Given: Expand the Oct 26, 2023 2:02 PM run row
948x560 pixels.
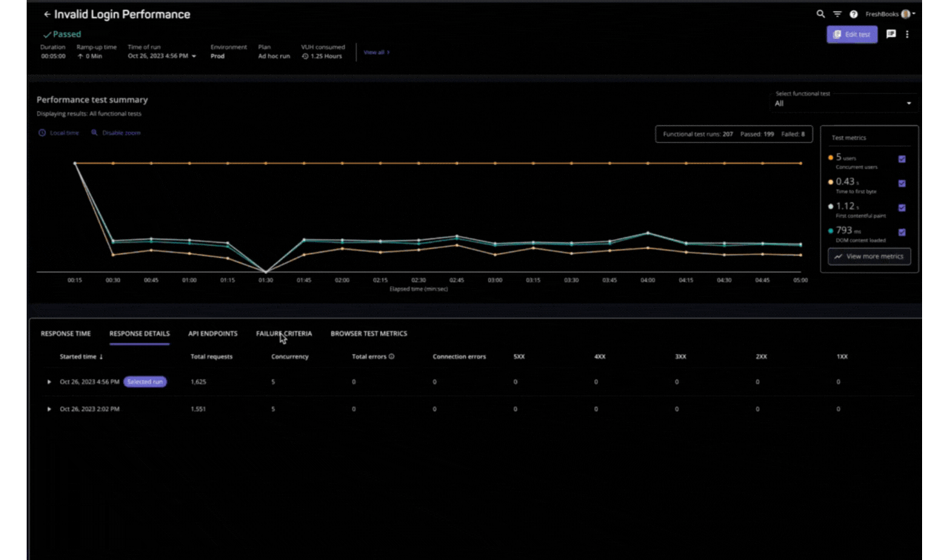Looking at the screenshot, I should (49, 408).
